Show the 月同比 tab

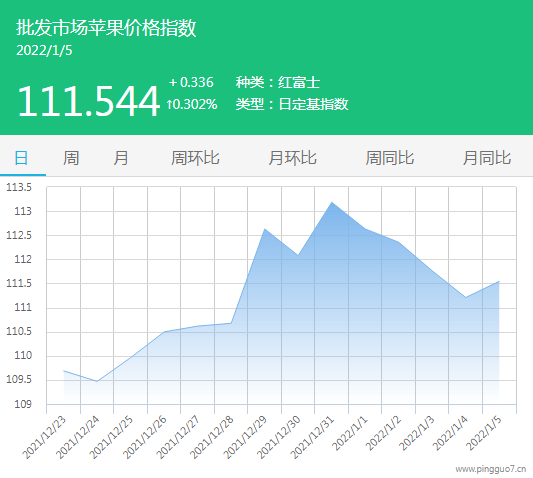tap(487, 158)
